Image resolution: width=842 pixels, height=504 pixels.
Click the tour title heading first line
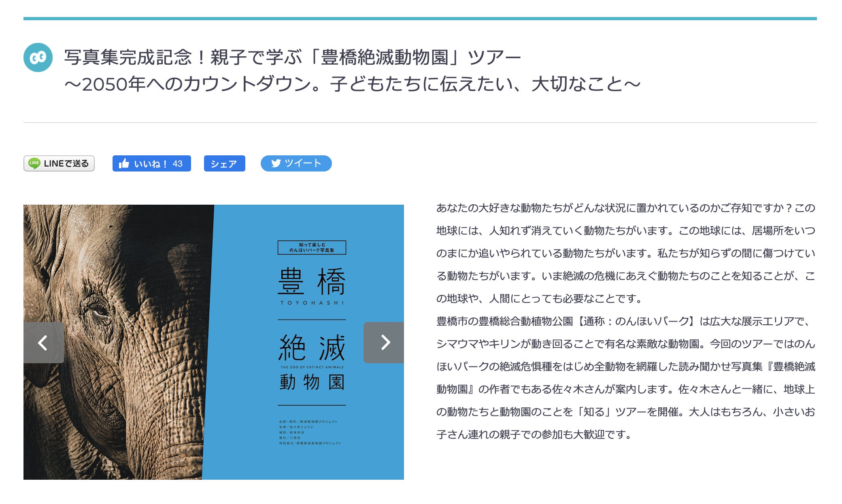(x=292, y=57)
